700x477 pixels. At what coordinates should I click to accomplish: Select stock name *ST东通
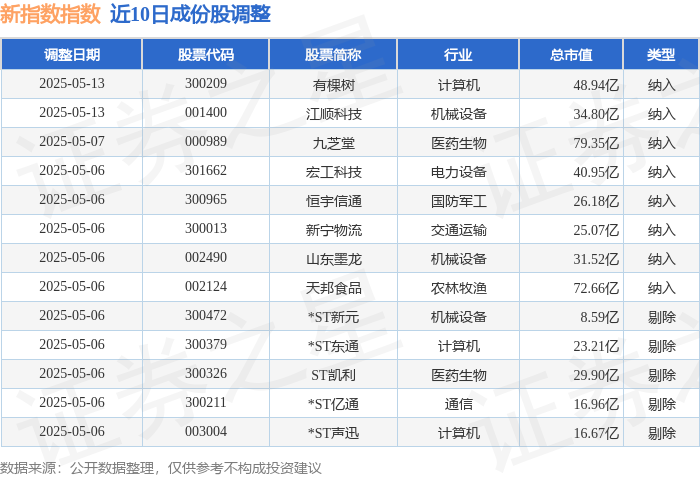click(x=333, y=346)
